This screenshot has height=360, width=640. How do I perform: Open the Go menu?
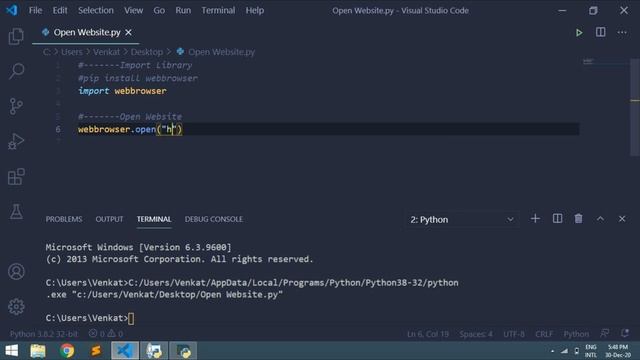[x=159, y=10]
